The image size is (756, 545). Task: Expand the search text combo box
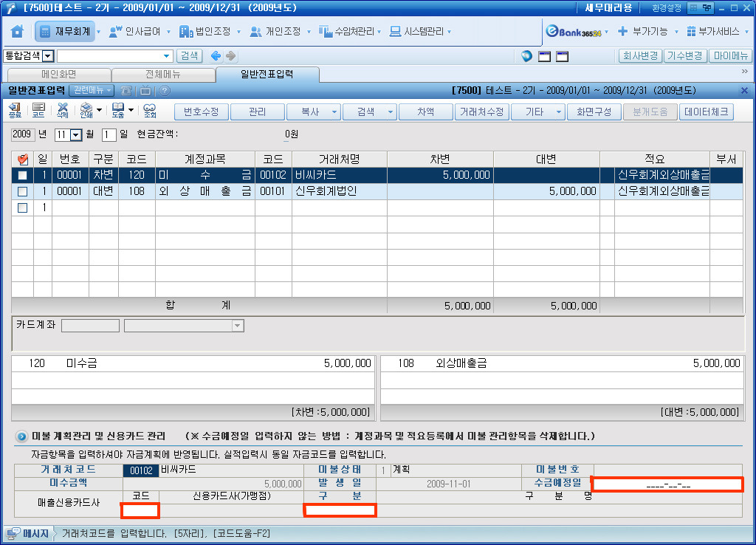(x=166, y=56)
